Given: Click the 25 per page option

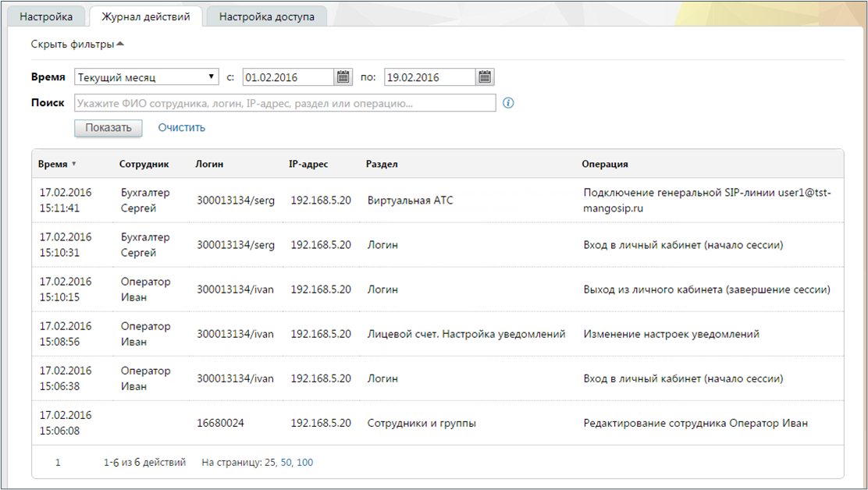Looking at the screenshot, I should coord(269,463).
